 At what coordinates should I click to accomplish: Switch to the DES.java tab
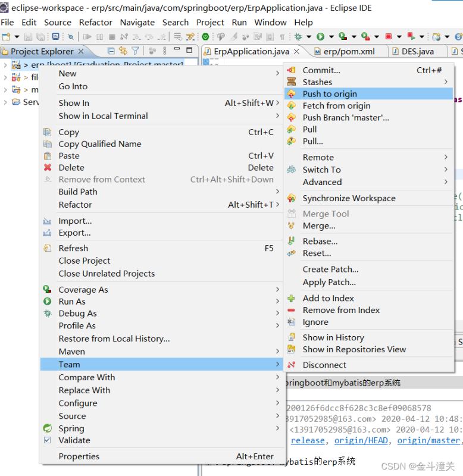point(417,51)
